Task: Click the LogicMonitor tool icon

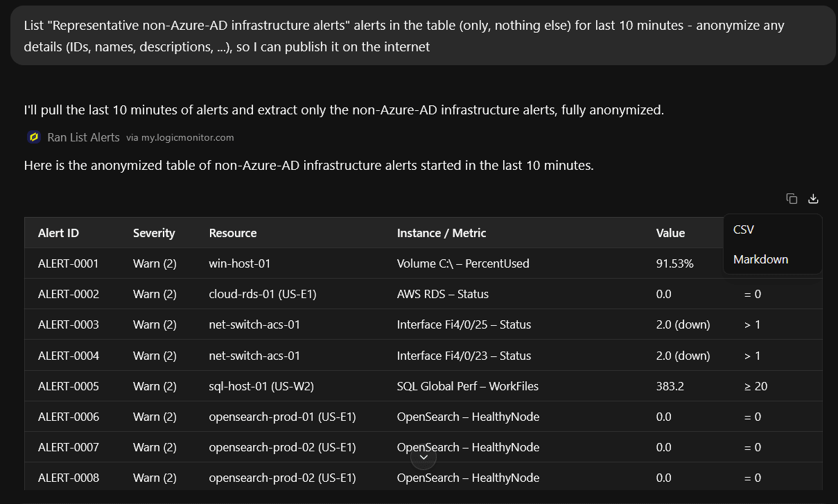Action: (34, 137)
